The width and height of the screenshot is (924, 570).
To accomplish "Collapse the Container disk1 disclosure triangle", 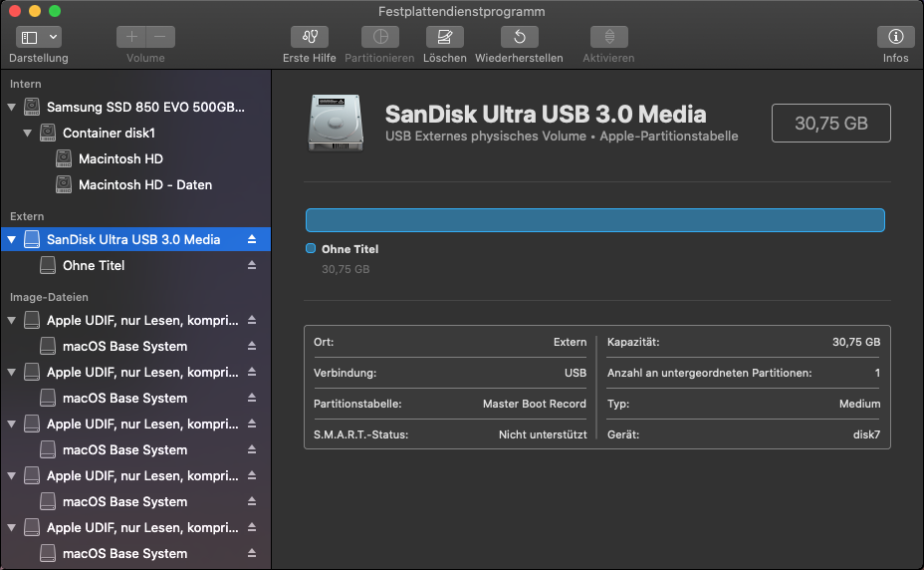I will pos(27,133).
